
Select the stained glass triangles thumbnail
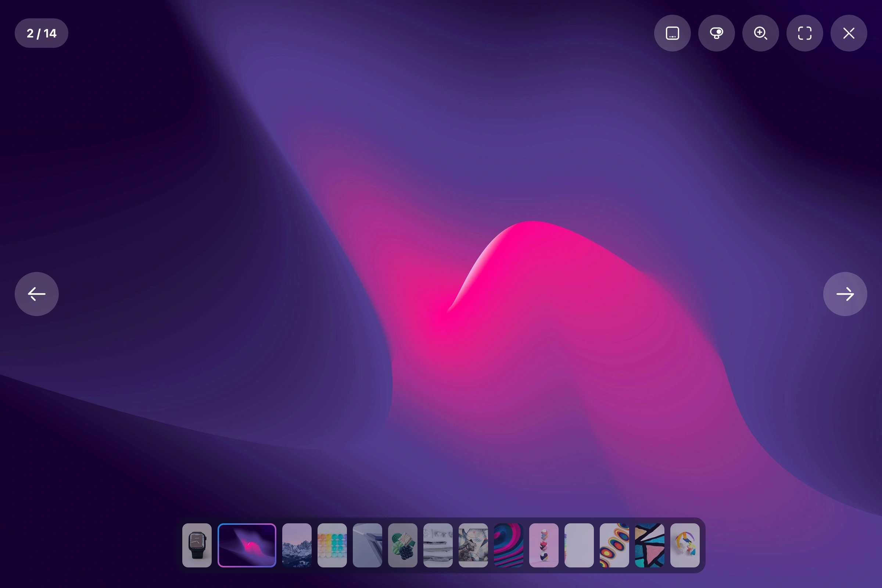[x=650, y=545]
